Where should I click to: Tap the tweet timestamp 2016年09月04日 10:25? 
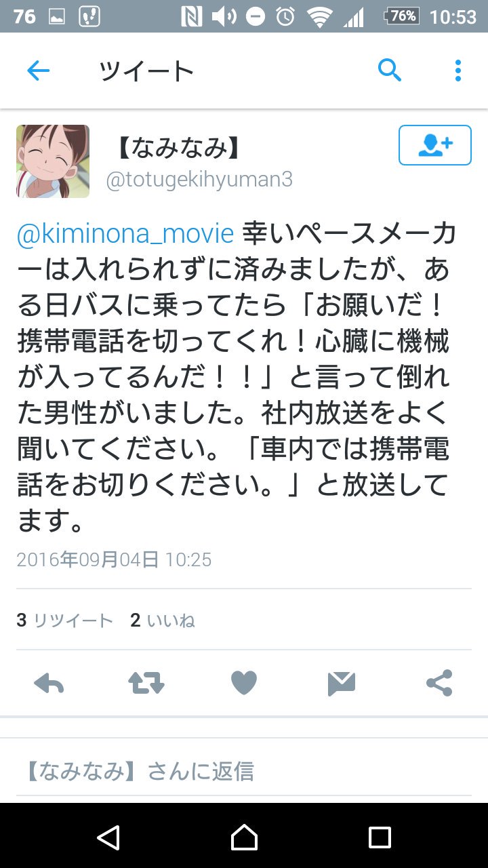point(114,559)
